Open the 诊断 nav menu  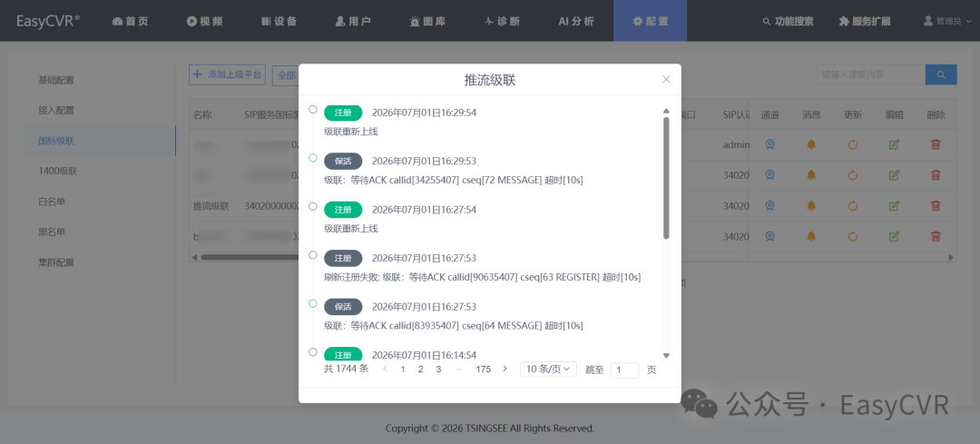click(x=502, y=21)
